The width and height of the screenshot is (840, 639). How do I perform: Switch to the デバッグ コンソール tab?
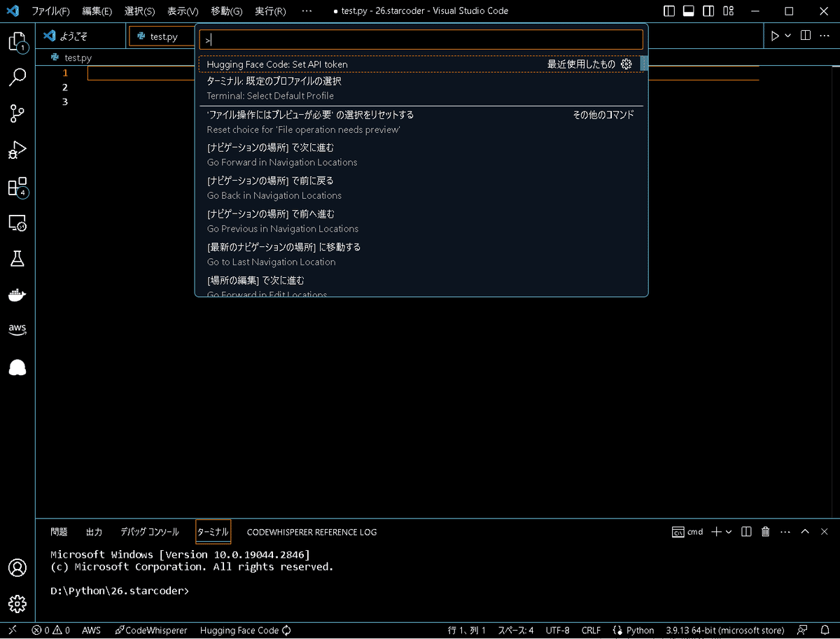coord(149,532)
